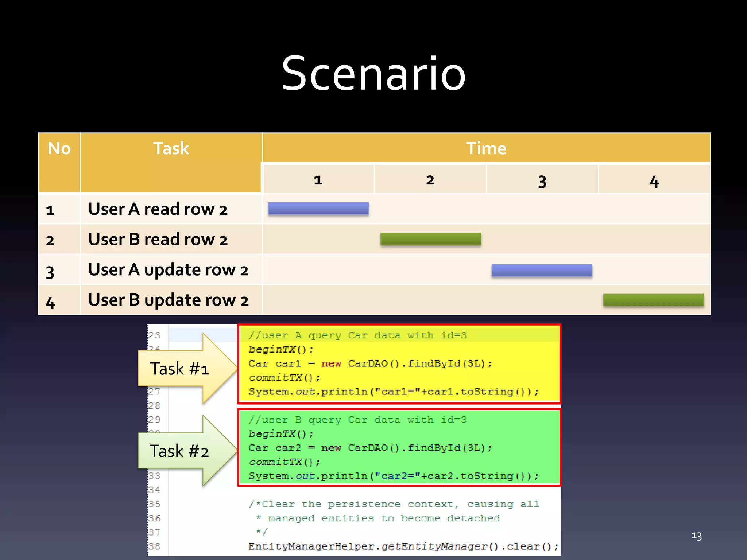Click the blue bar for User A read
Image resolution: width=747 pixels, height=560 pixels.
tap(318, 208)
